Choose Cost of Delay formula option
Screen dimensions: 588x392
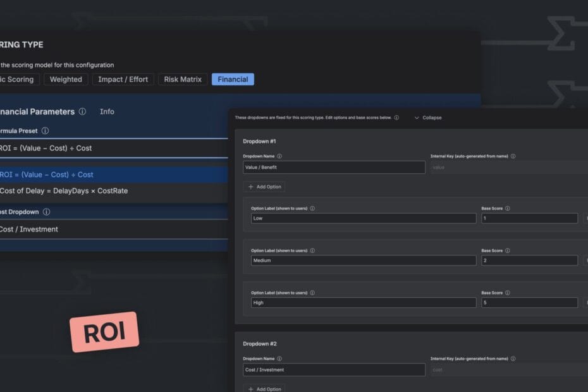(x=63, y=191)
